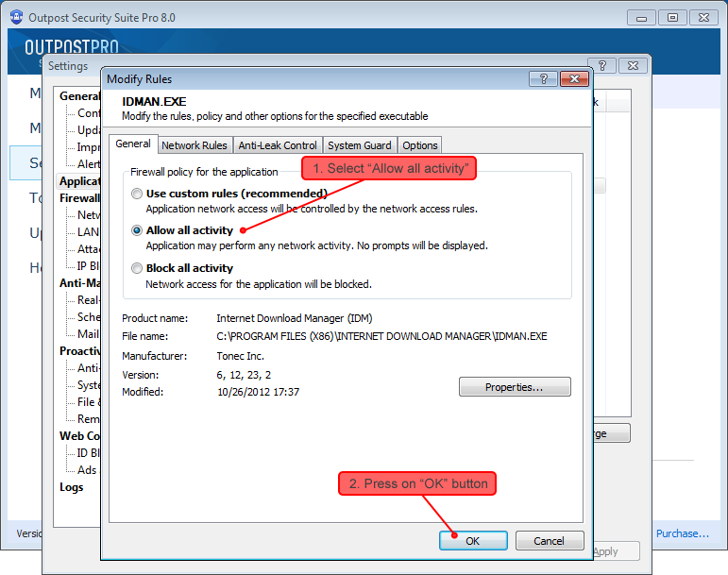Click the Settings window help icon
This screenshot has width=728, height=575.
click(x=602, y=65)
